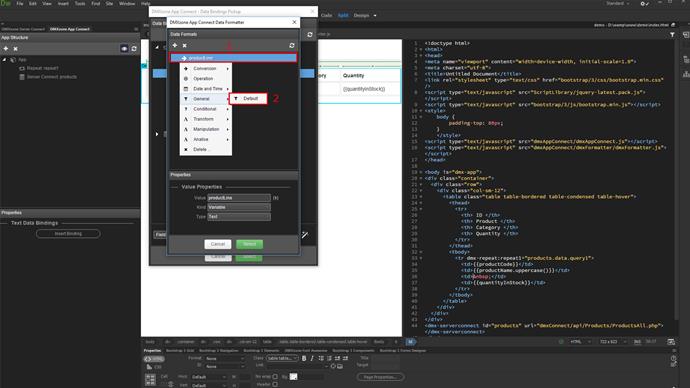This screenshot has height=388, width=690.
Task: Click the Value input field in Value Properties
Action: coord(239,198)
